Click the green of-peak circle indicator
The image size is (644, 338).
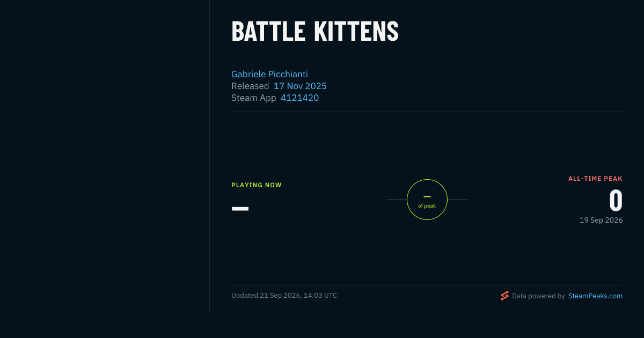click(x=427, y=200)
